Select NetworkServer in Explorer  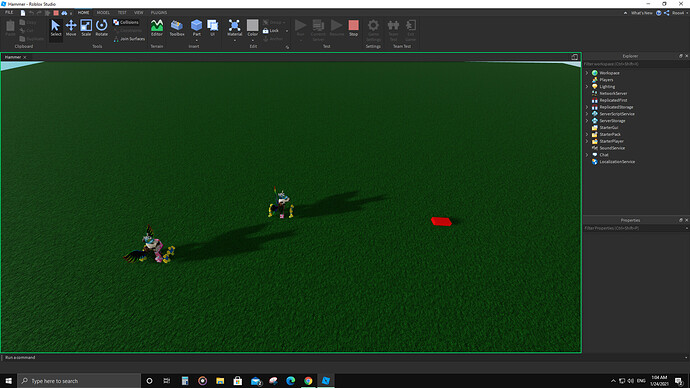click(613, 93)
